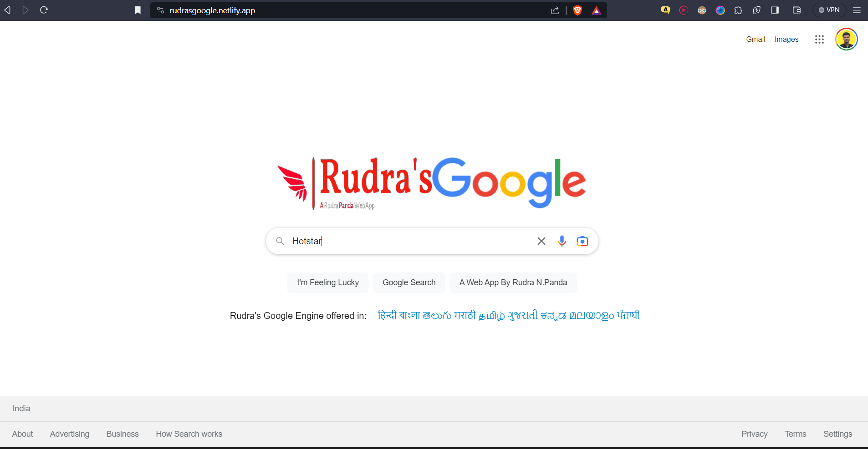This screenshot has height=449, width=868.
Task: Switch language to Telugu (తెలుగు)
Action: pyautogui.click(x=437, y=315)
